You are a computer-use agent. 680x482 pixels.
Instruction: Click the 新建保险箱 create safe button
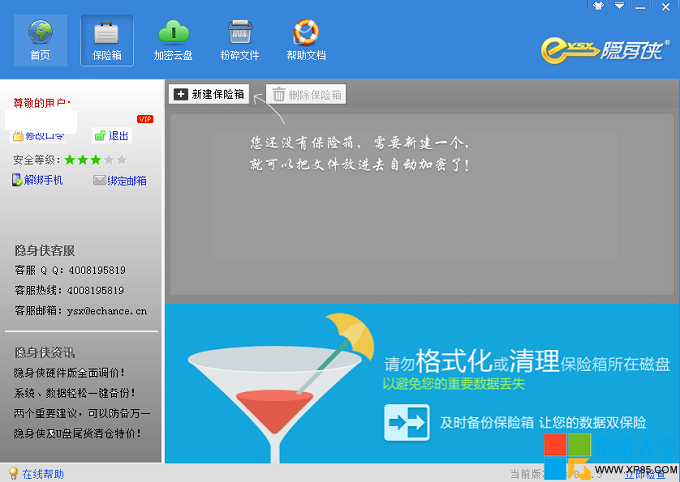point(209,95)
